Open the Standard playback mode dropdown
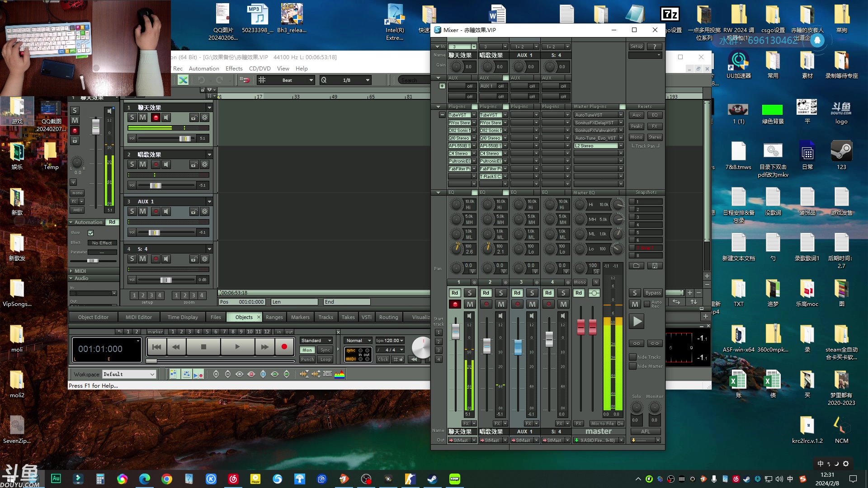This screenshot has height=488, width=868. pyautogui.click(x=316, y=341)
